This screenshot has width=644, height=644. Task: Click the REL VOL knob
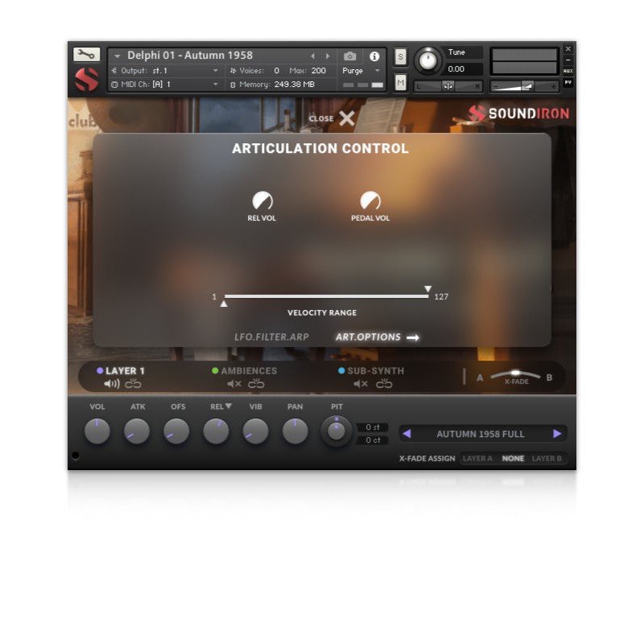tap(262, 200)
